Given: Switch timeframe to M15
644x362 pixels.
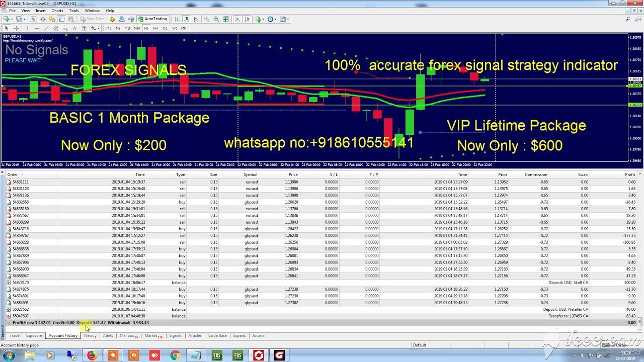Looking at the screenshot, I should point(127,28).
